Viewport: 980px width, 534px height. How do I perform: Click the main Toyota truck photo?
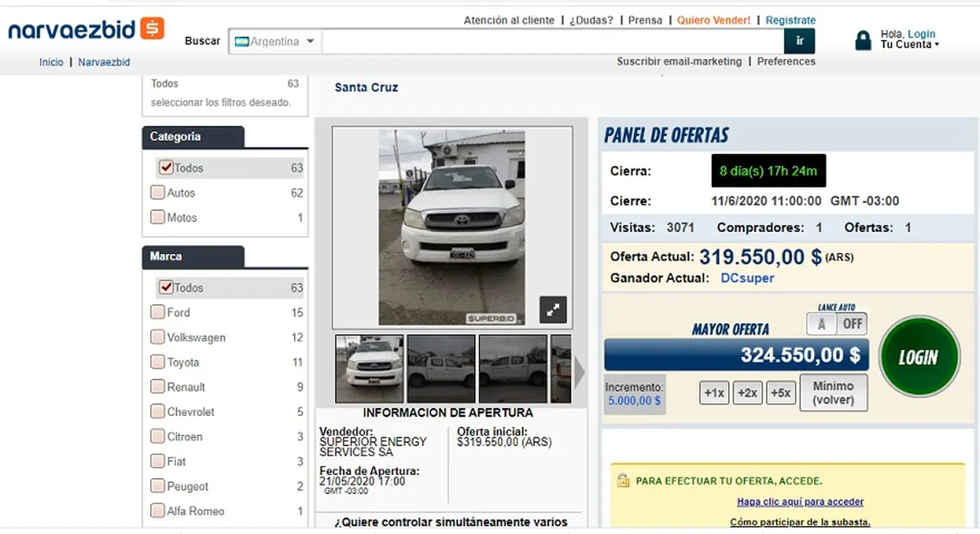452,228
